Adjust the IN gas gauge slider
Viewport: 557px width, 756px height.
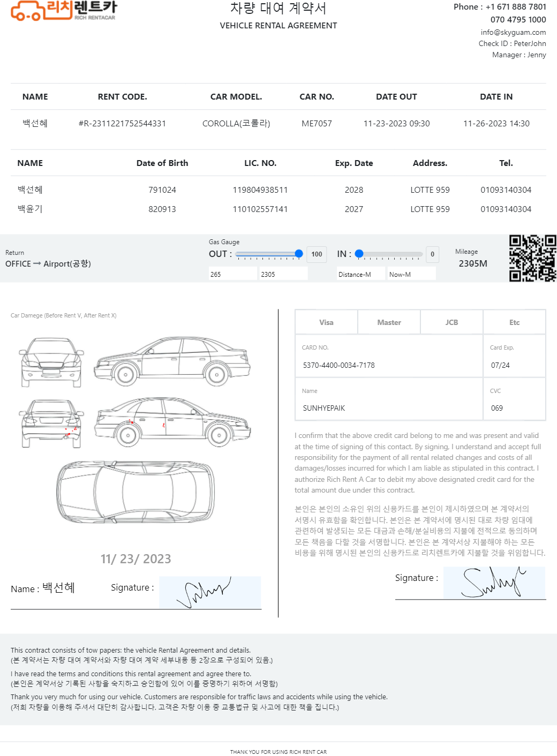[359, 254]
